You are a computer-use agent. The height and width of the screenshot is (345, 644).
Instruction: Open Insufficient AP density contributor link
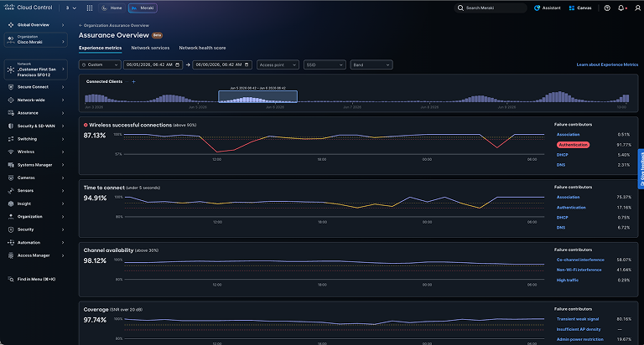tap(579, 329)
